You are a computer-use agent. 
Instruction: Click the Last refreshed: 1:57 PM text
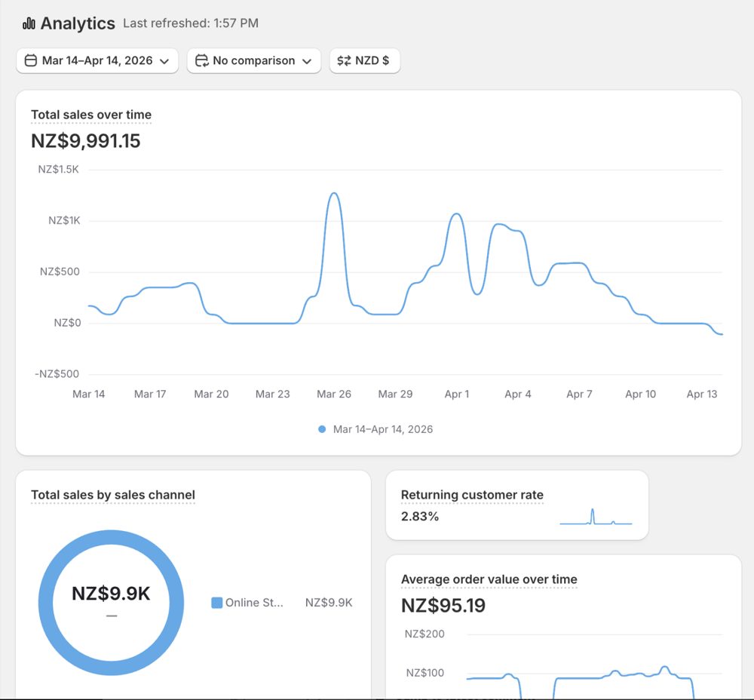tap(191, 23)
